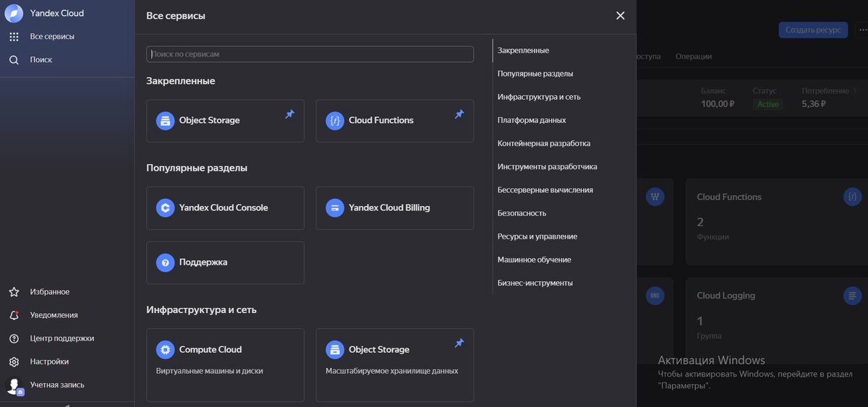Open Compute Cloud service card
The image size is (868, 407).
click(225, 365)
